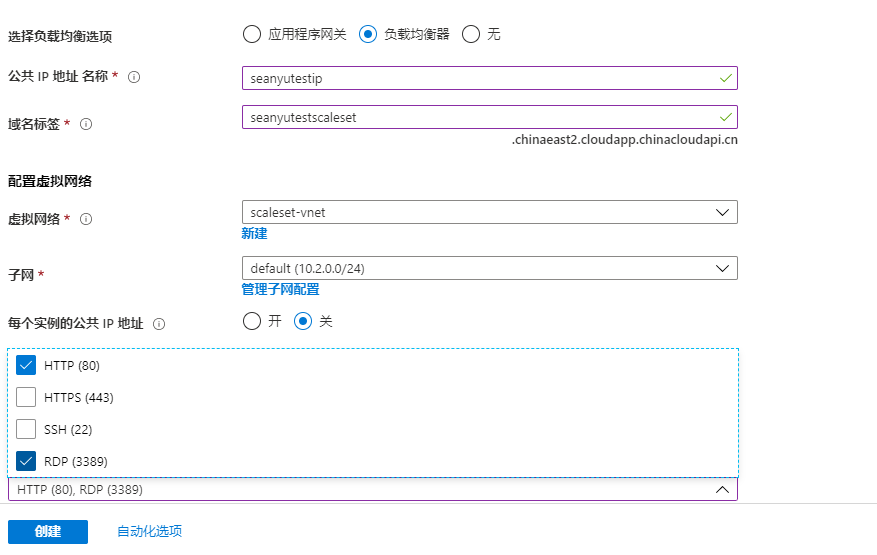Check the HTTPS (443) port checkbox

(26, 397)
